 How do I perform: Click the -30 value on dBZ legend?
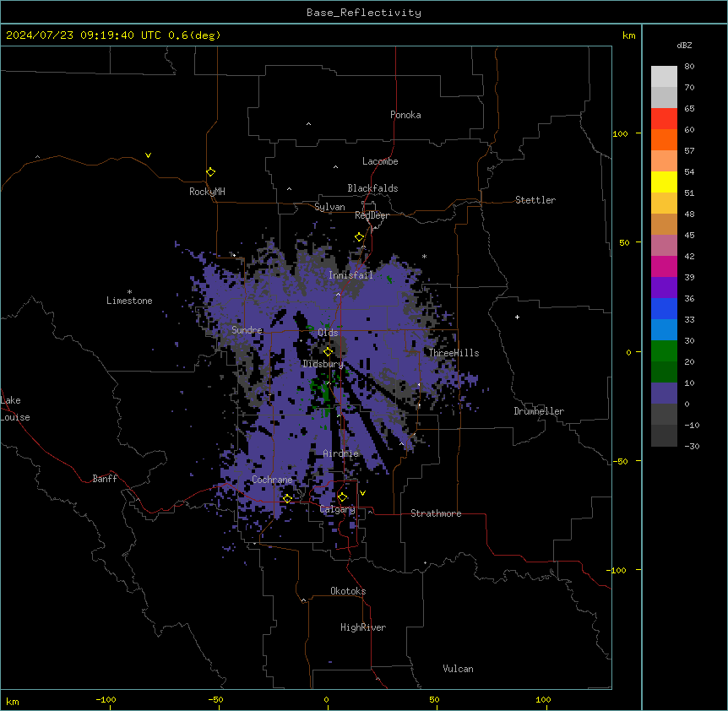pyautogui.click(x=692, y=446)
